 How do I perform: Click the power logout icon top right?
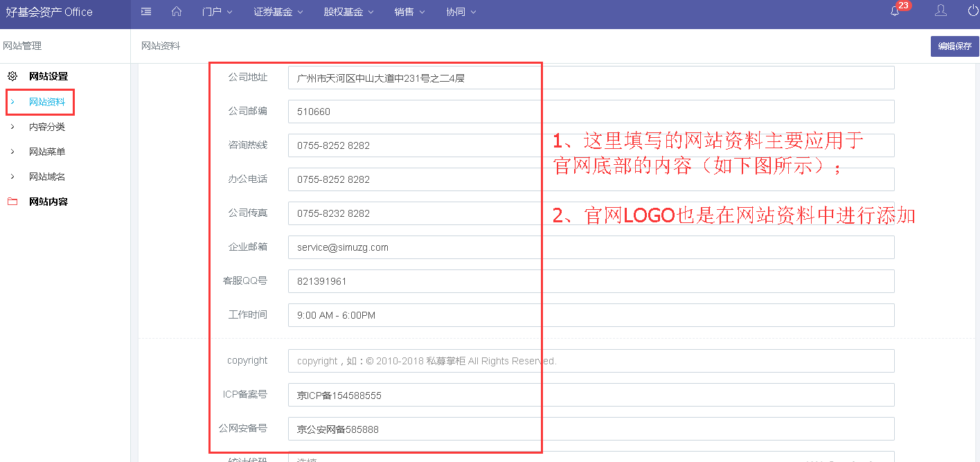pos(973,11)
